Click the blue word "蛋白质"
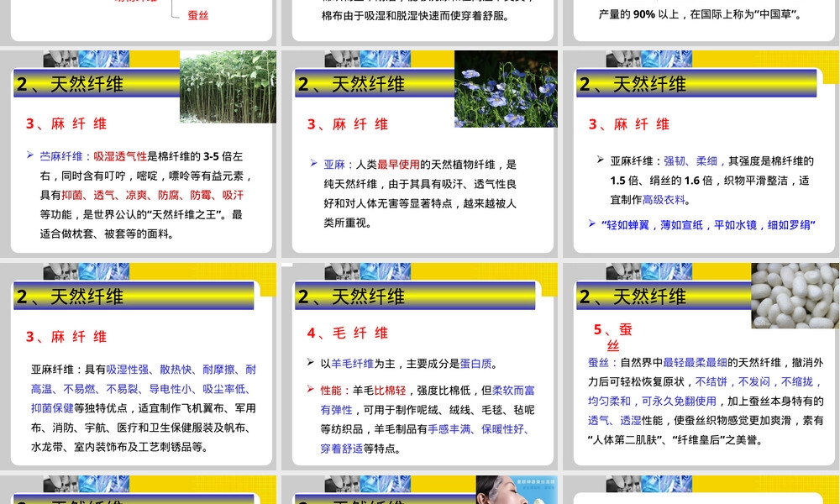 click(x=475, y=364)
